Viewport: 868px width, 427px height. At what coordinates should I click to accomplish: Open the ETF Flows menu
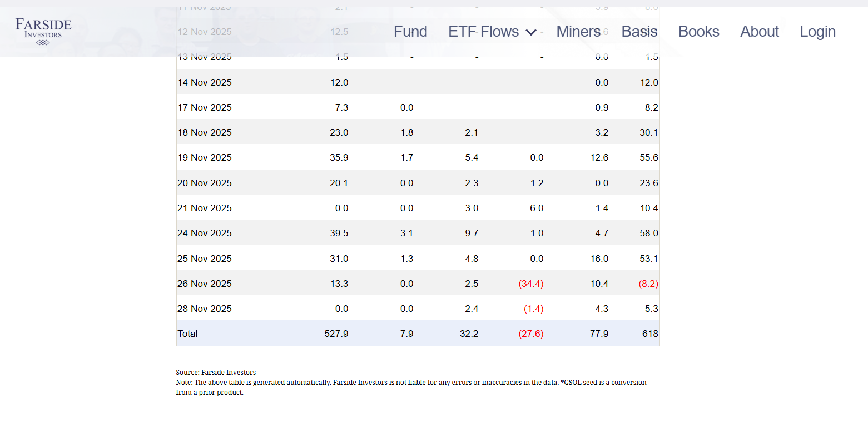(483, 32)
